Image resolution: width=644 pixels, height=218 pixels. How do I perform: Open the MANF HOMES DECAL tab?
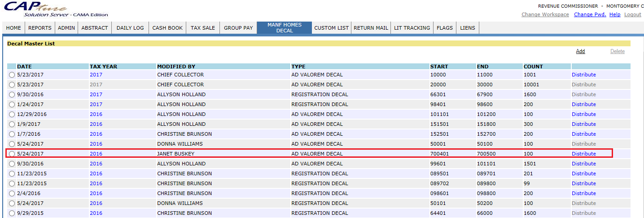tap(285, 28)
